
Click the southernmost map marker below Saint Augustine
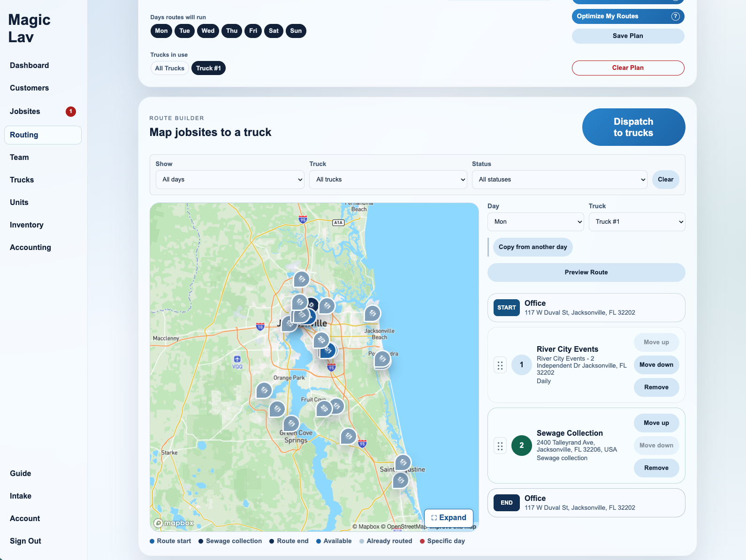click(401, 480)
